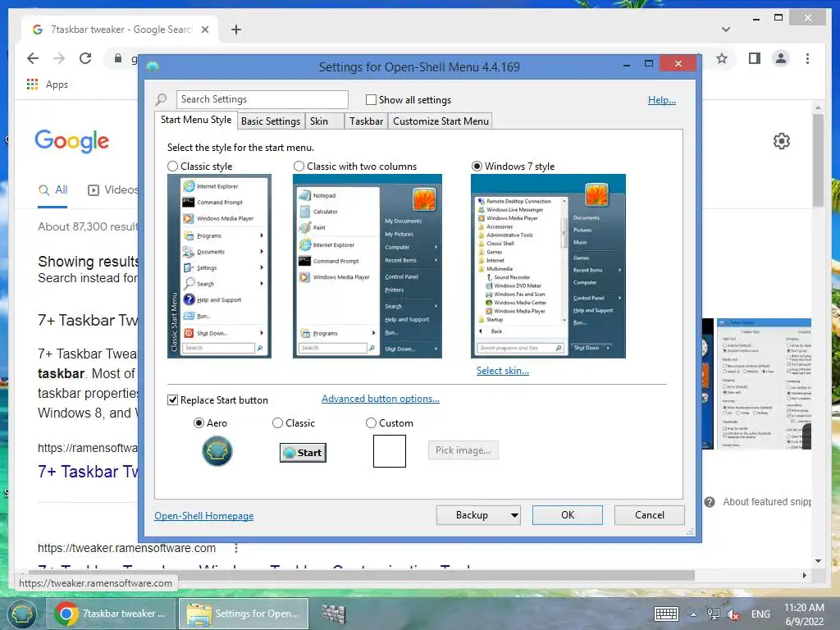Bookmark this page with star icon
Viewport: 840px width, 630px height.
pos(722,58)
